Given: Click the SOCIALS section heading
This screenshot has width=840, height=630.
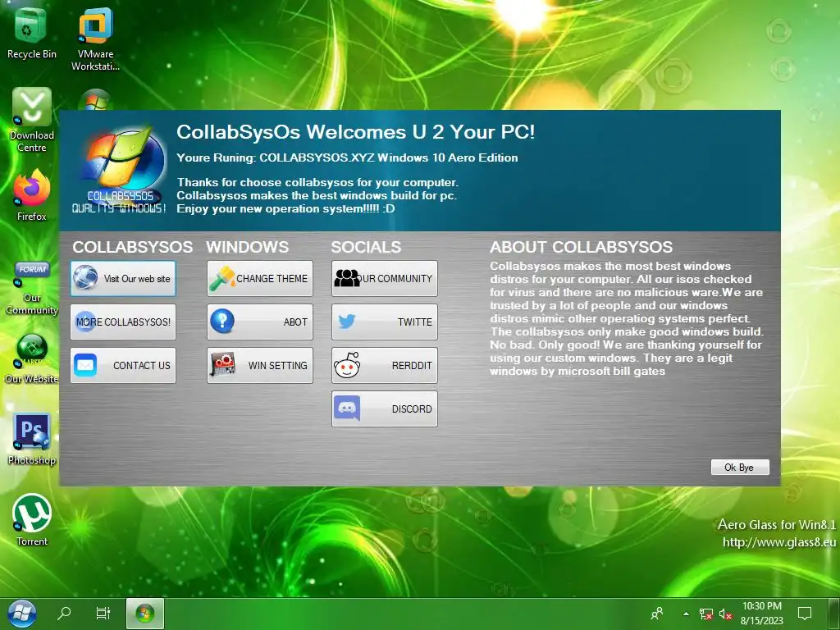Looking at the screenshot, I should point(366,247).
